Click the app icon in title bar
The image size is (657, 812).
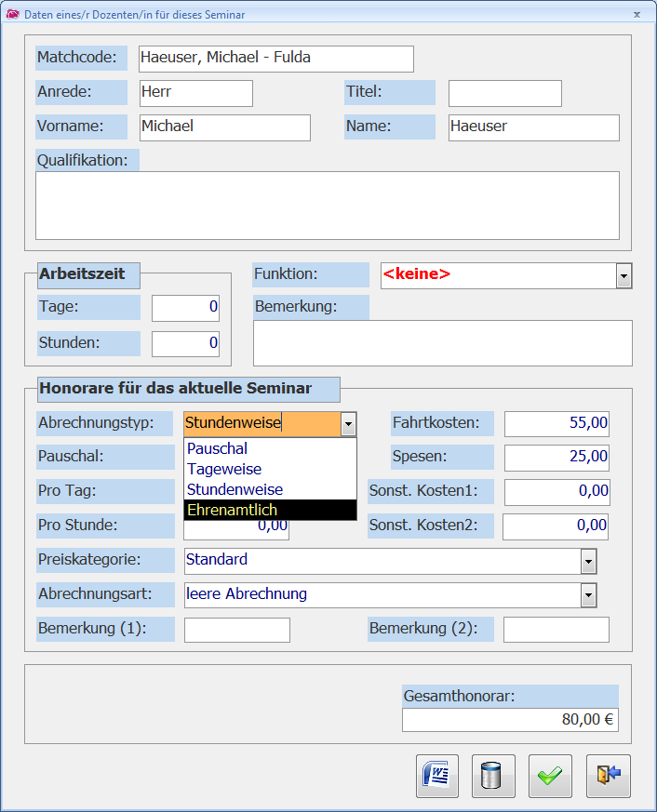tap(12, 14)
